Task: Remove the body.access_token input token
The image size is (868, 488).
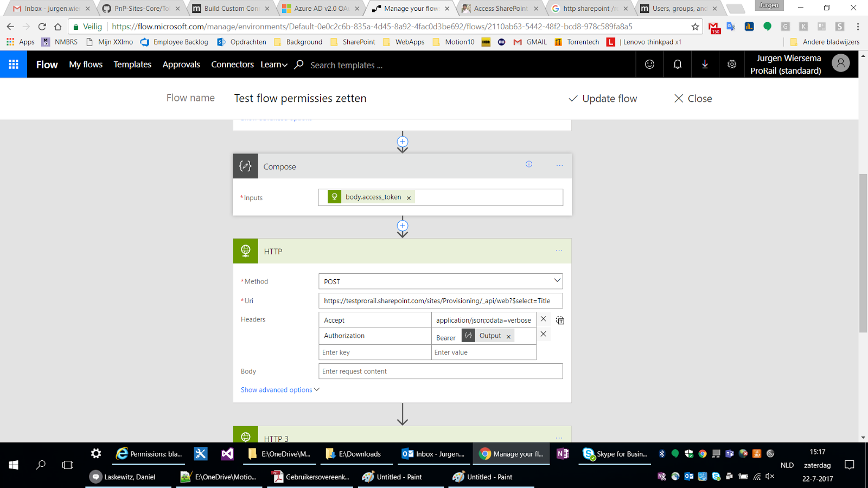Action: click(409, 197)
